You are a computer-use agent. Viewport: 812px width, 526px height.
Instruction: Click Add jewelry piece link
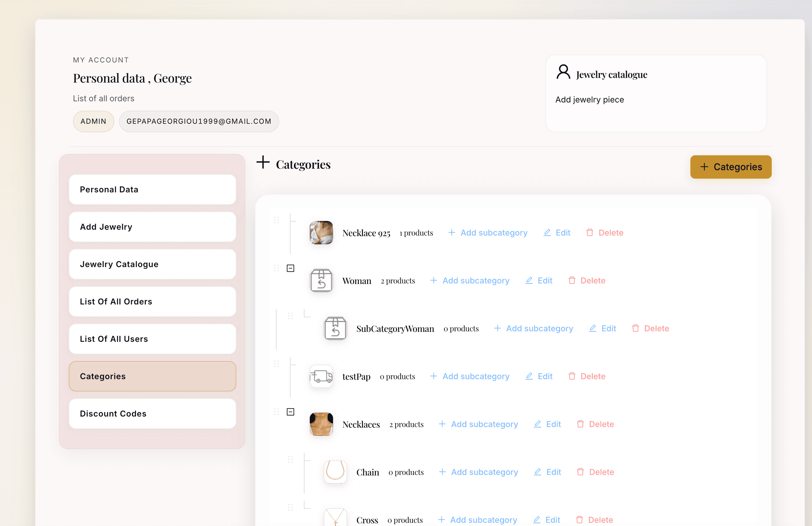pyautogui.click(x=589, y=100)
